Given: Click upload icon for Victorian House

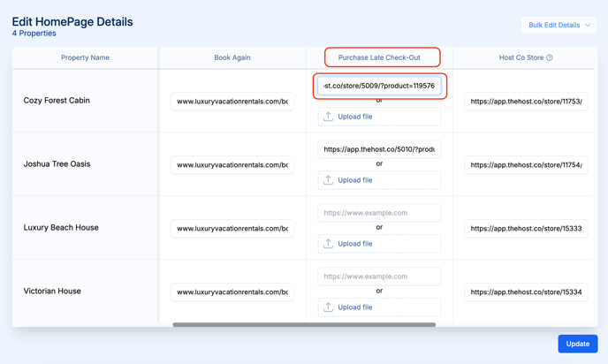Looking at the screenshot, I should [x=329, y=307].
